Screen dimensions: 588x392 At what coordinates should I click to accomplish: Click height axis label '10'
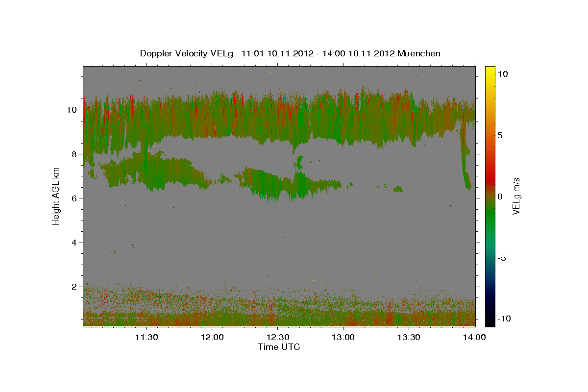pyautogui.click(x=73, y=110)
